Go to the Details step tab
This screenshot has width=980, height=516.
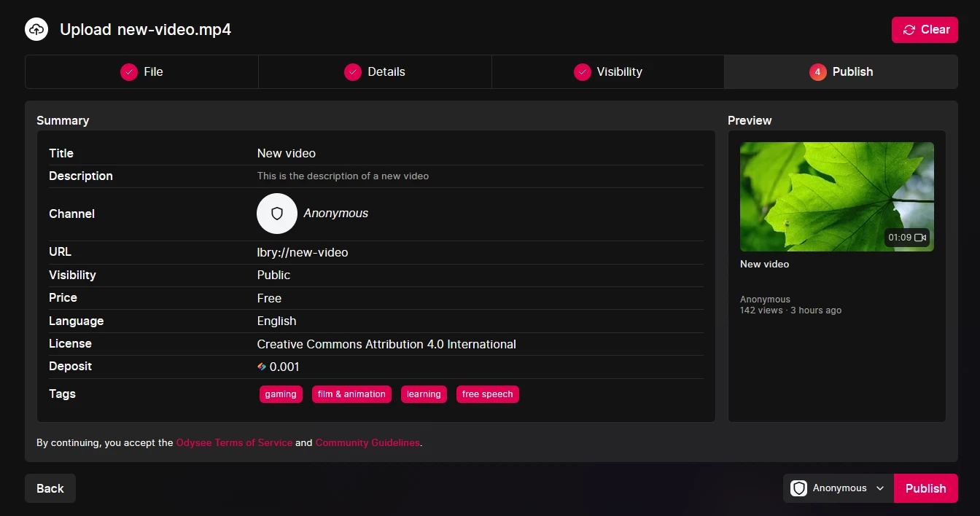(x=375, y=72)
